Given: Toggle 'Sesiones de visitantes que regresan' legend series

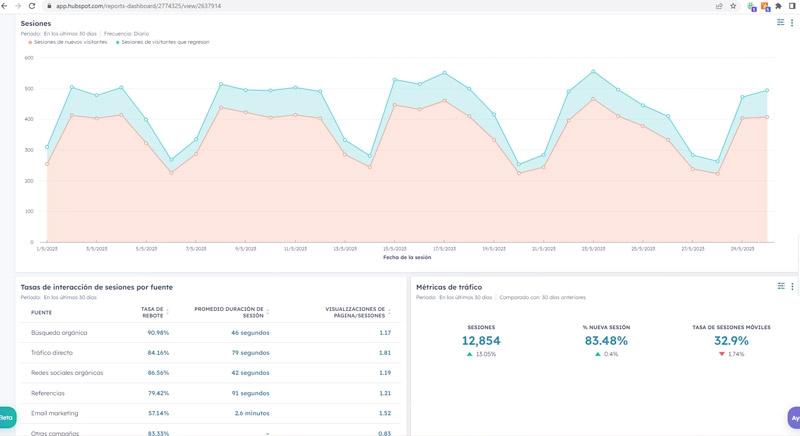Looking at the screenshot, I should 163,42.
